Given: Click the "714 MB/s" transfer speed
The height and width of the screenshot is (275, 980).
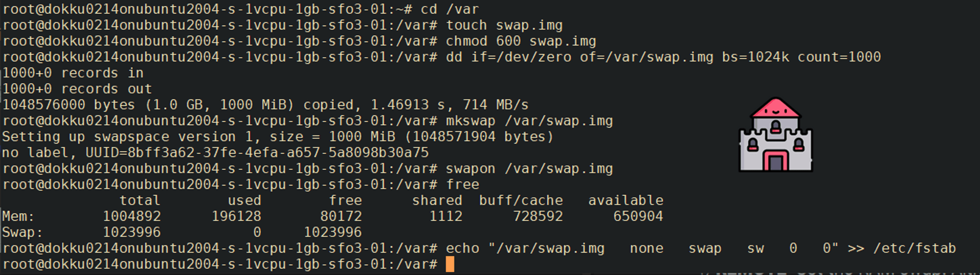Looking at the screenshot, I should [x=496, y=105].
